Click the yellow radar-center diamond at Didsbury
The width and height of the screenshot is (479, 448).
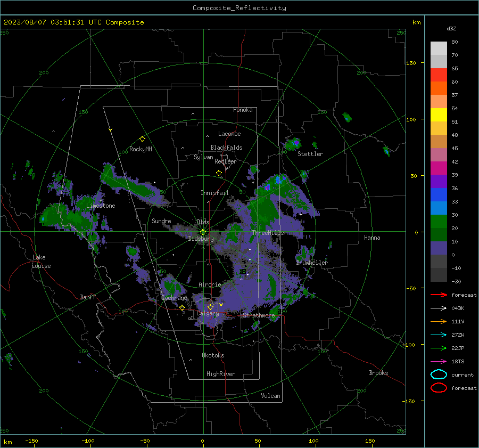203,232
